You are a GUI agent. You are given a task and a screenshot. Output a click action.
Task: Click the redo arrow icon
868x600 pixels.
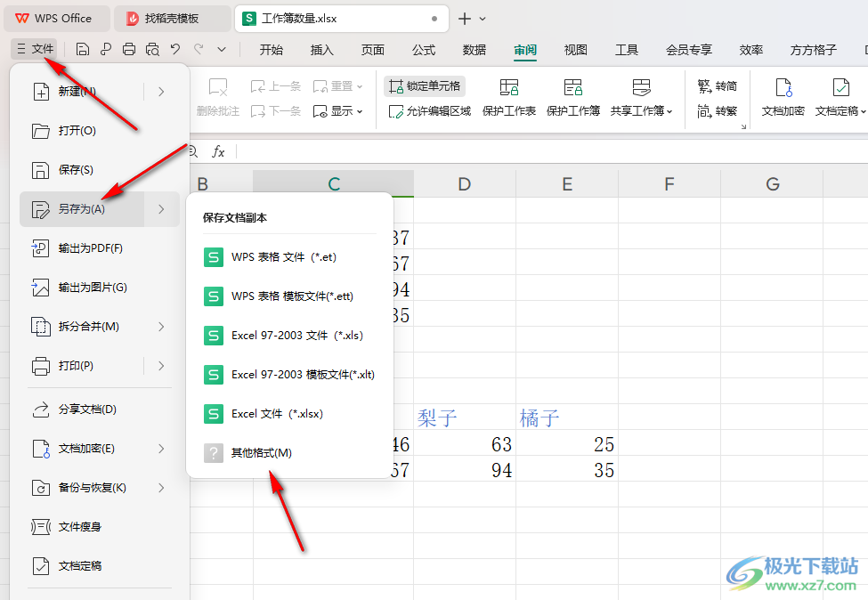[199, 49]
